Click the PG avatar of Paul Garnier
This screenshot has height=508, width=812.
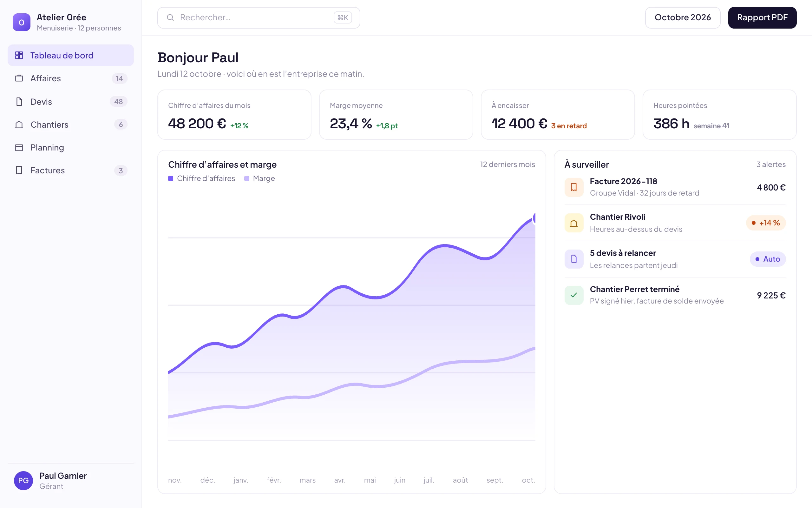click(23, 480)
